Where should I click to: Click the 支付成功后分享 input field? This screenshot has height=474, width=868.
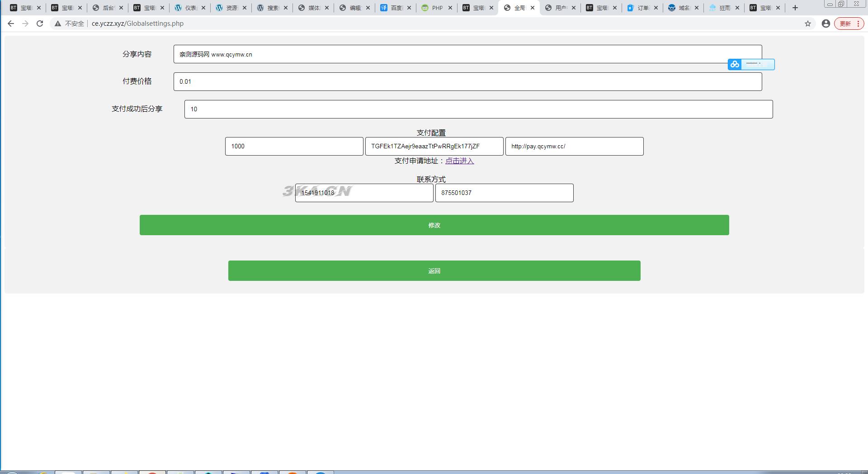pos(478,109)
